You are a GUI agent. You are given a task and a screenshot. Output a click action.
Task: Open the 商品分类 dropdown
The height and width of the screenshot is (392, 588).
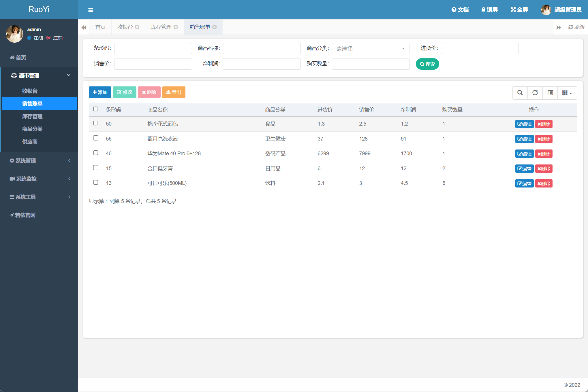pyautogui.click(x=371, y=49)
